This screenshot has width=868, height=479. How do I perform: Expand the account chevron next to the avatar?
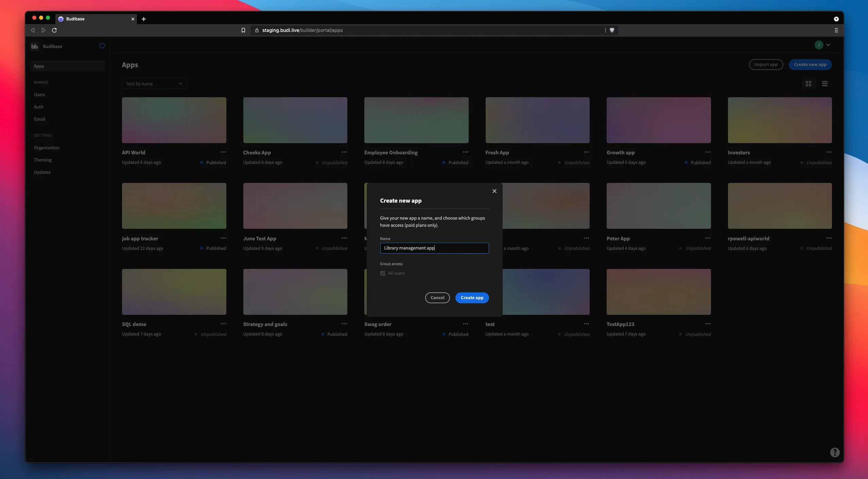point(828,45)
